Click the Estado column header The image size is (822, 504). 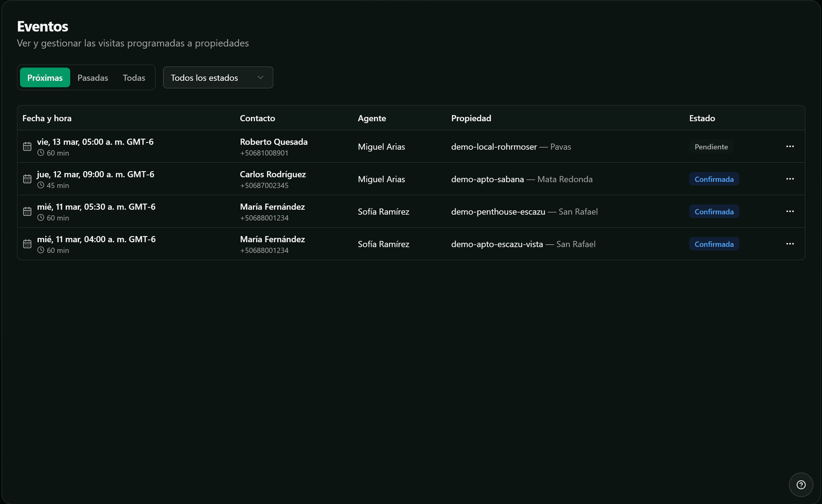(x=702, y=118)
